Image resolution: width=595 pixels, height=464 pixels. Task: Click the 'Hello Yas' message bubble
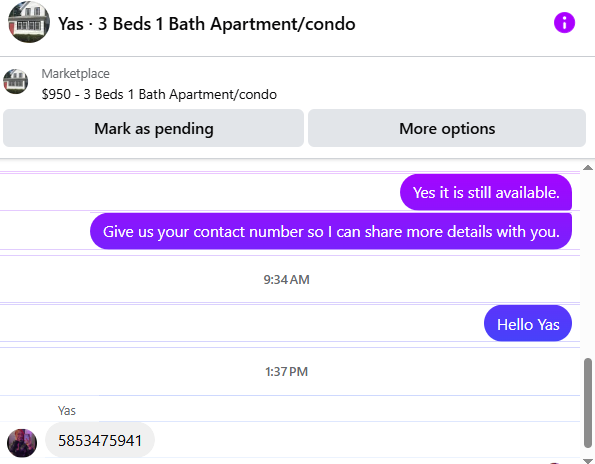[528, 324]
